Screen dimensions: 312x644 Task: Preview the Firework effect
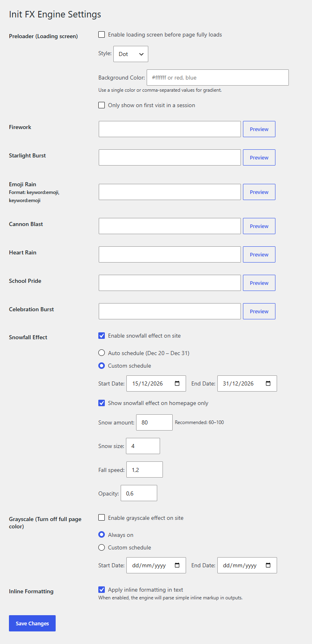(x=259, y=129)
